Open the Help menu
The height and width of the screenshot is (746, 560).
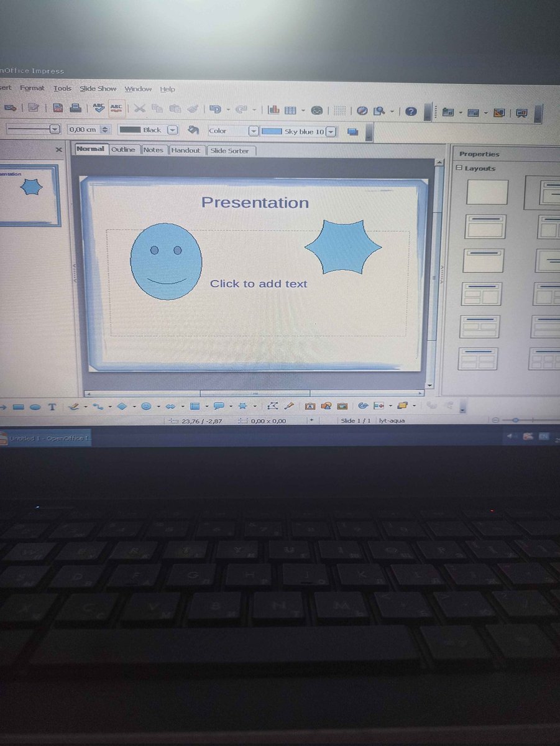click(167, 89)
